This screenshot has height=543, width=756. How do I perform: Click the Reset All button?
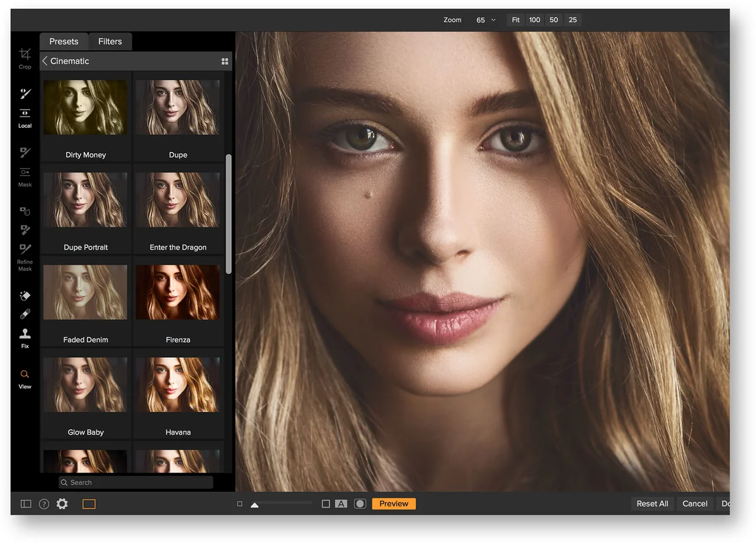(x=652, y=504)
